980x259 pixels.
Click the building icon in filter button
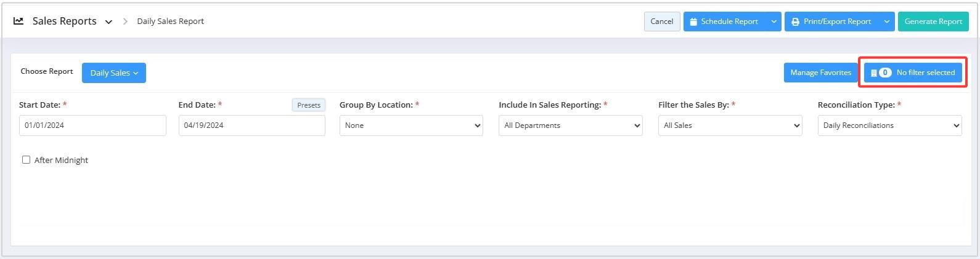point(873,73)
